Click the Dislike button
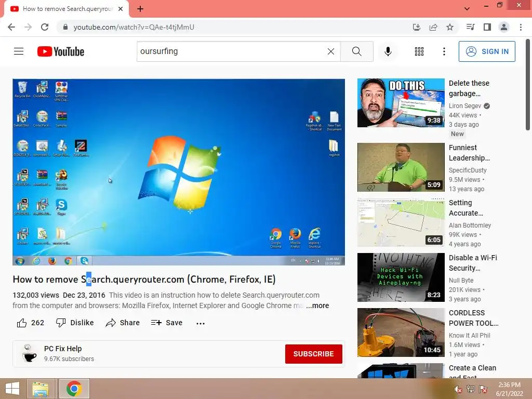The image size is (532, 399). coord(75,323)
